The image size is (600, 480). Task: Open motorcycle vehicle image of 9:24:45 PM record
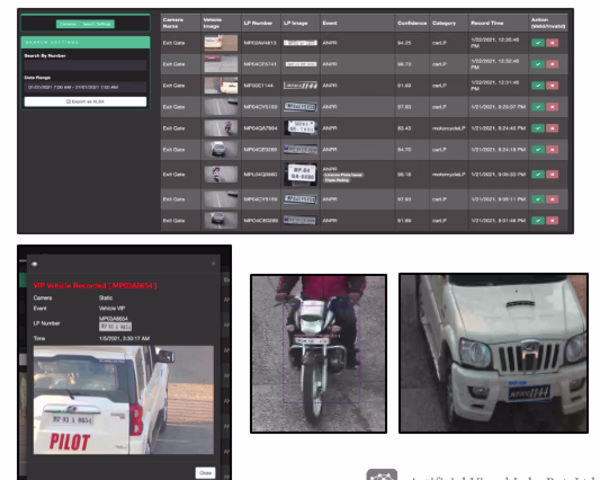click(221, 128)
